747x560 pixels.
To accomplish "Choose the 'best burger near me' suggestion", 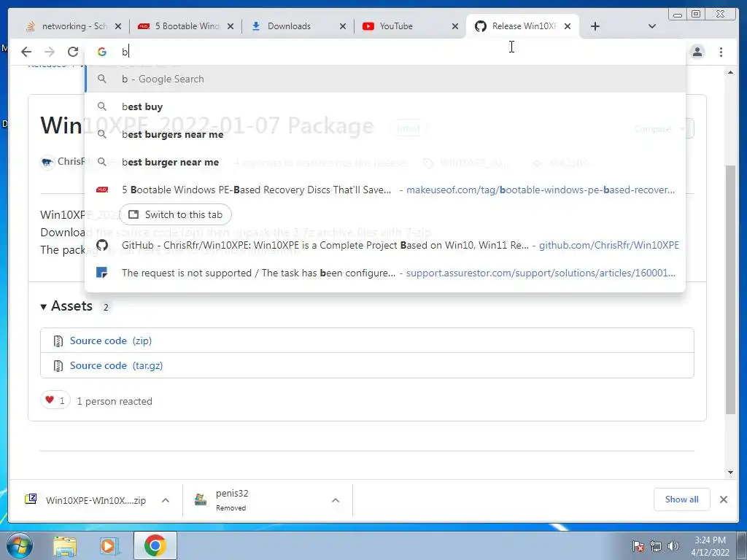I will pos(385,162).
